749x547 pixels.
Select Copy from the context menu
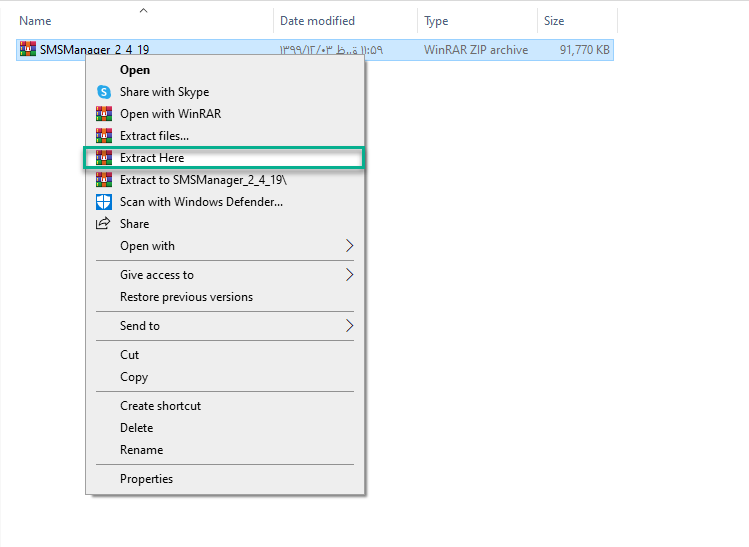click(225, 376)
